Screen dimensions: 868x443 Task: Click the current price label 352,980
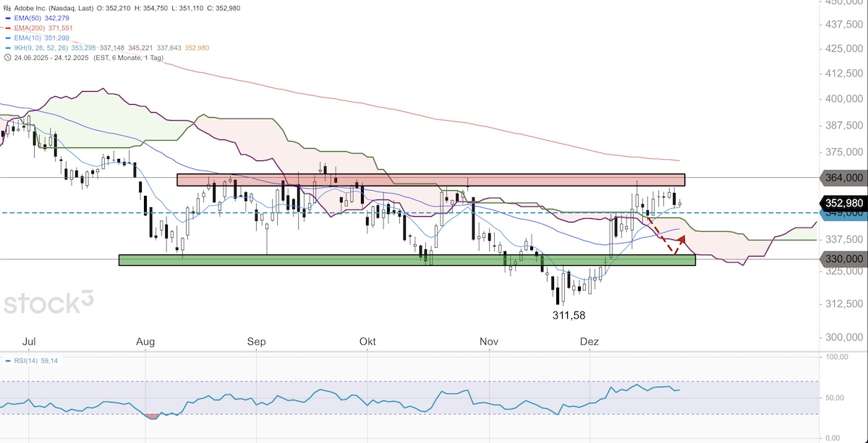point(843,202)
